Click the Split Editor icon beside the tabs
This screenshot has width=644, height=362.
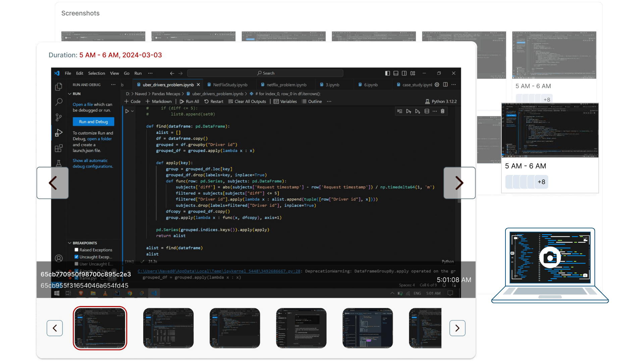click(445, 84)
